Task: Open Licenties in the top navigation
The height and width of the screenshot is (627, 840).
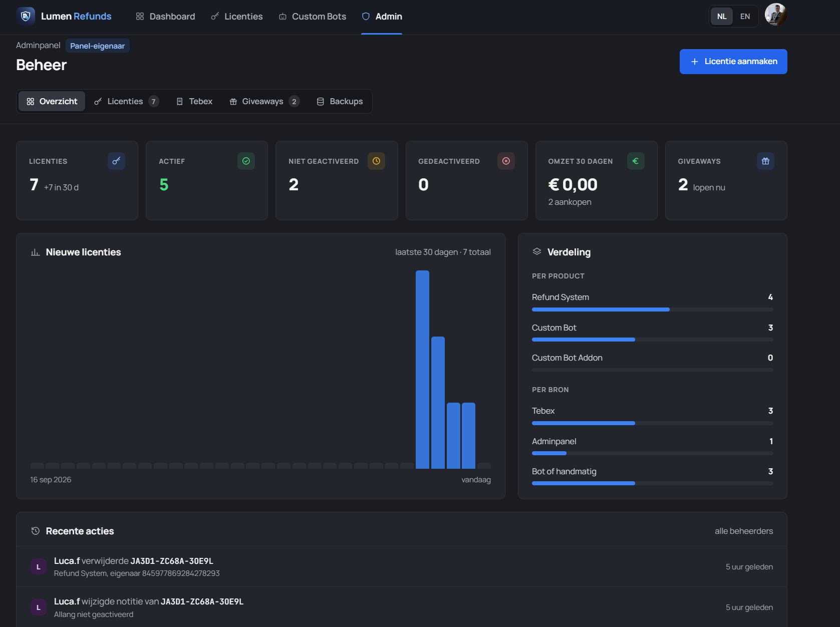Action: (236, 17)
